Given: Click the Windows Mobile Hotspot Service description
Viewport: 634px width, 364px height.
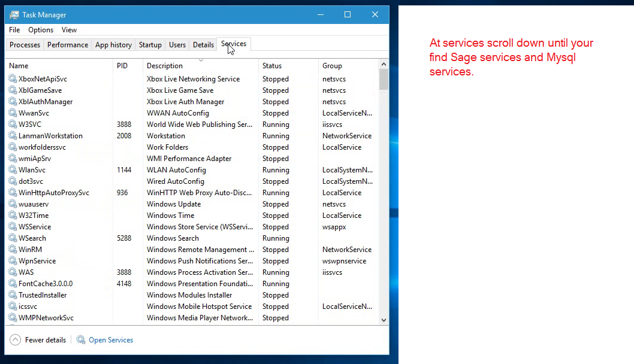Looking at the screenshot, I should point(199,307).
